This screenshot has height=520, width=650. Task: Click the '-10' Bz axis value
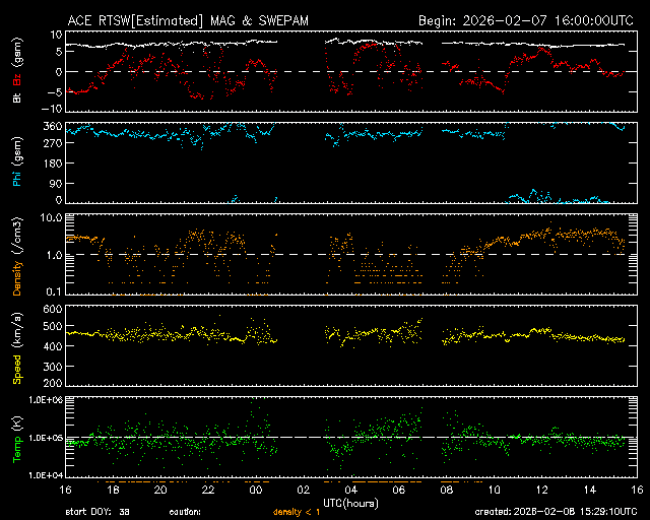click(51, 109)
